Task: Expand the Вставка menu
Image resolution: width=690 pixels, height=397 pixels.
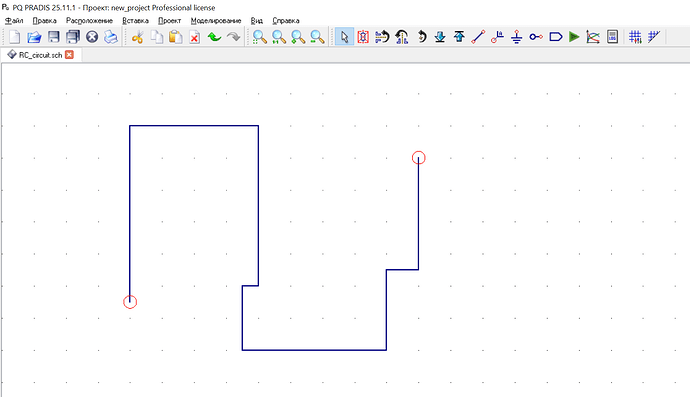Action: coord(135,21)
